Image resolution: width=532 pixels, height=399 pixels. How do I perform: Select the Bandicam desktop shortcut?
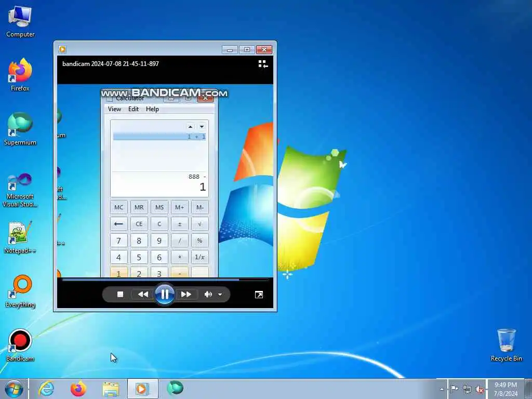20,345
